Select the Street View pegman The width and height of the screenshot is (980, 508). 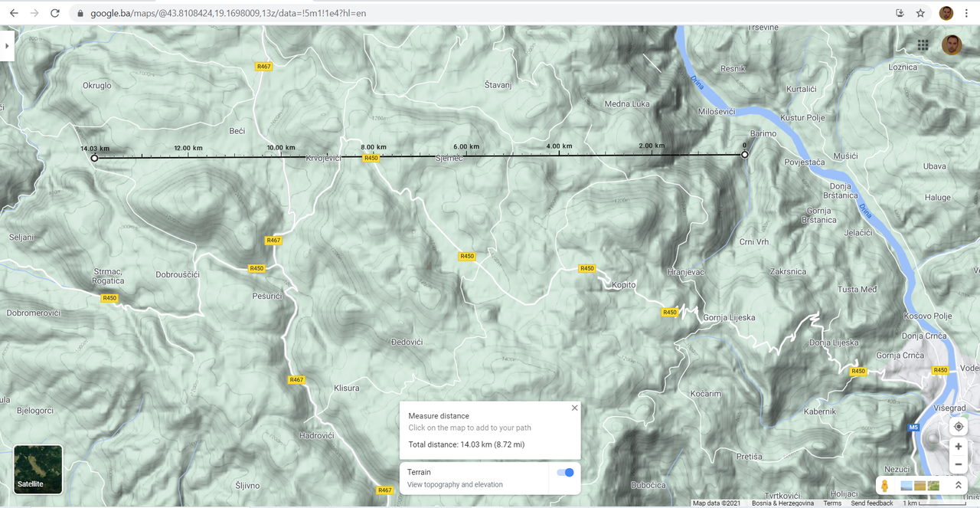click(885, 486)
